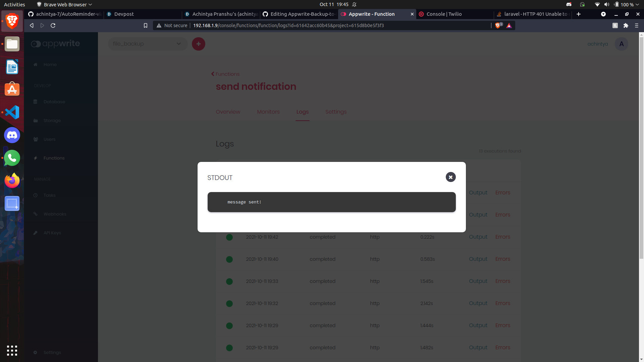
Task: Expand the system status menu
Action: [637, 4]
